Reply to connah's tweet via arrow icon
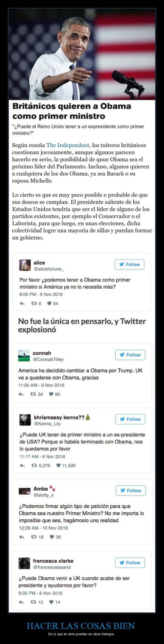This screenshot has height=644, width=164. [x=22, y=395]
